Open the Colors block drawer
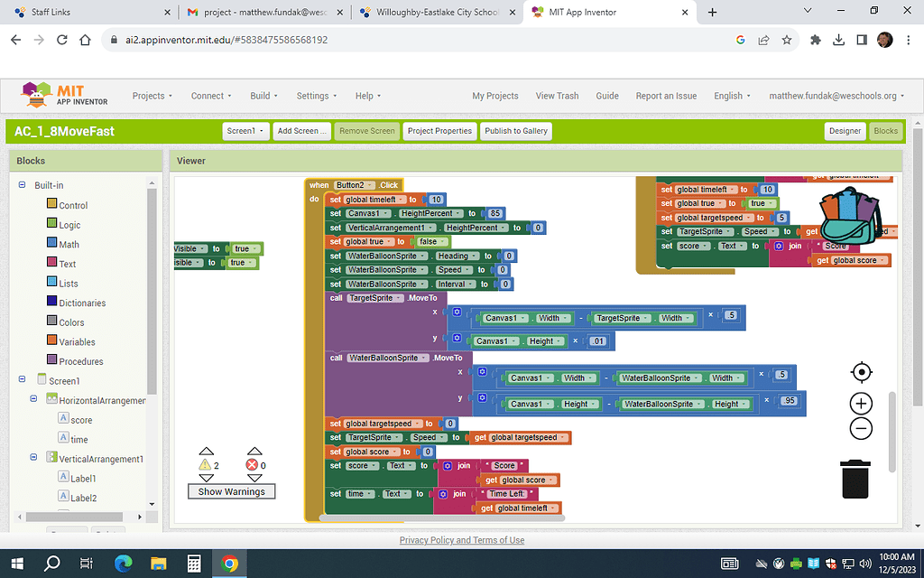The width and height of the screenshot is (924, 578). click(x=65, y=322)
